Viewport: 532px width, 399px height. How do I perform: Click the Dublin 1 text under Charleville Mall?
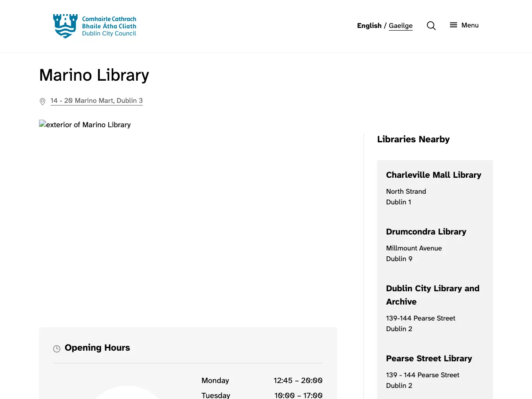(x=399, y=202)
